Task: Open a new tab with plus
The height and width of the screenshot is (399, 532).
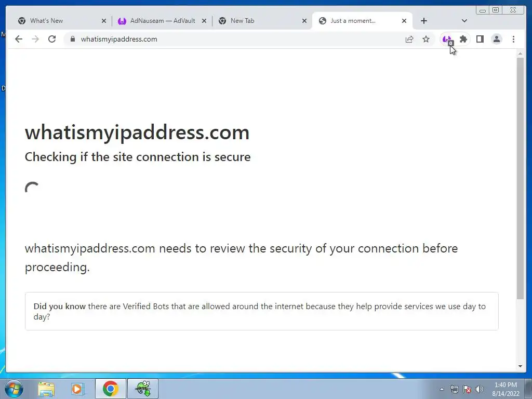Action: pyautogui.click(x=424, y=21)
